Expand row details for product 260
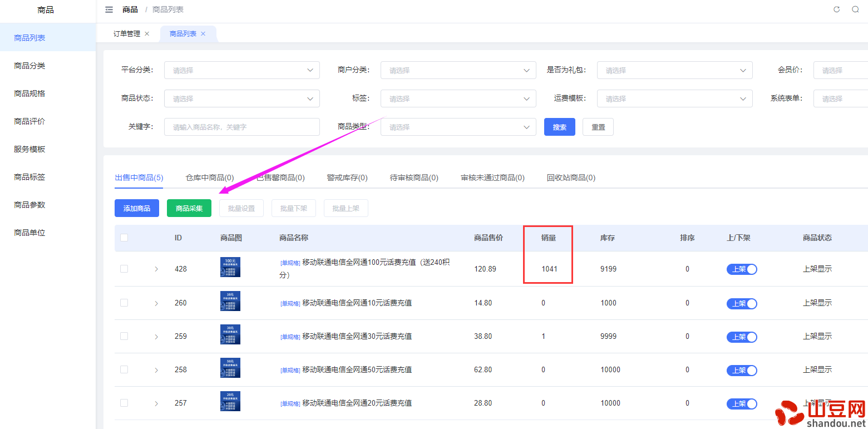 click(x=156, y=303)
